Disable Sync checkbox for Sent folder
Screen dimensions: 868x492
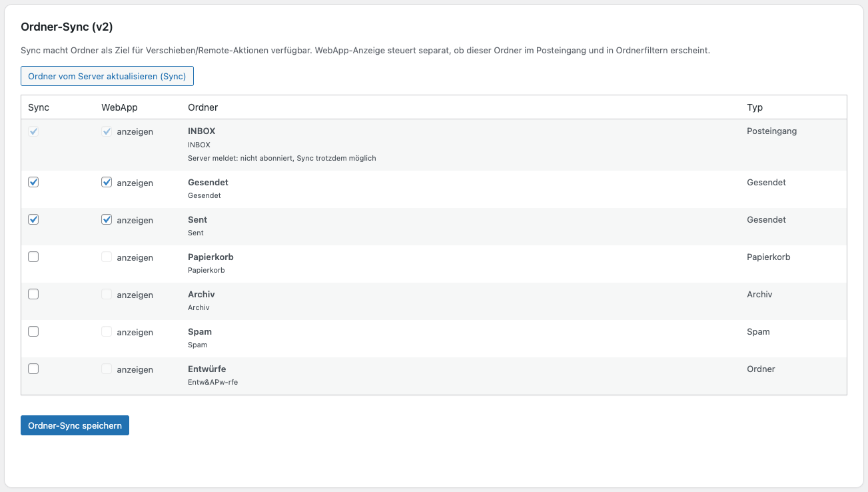pyautogui.click(x=33, y=219)
